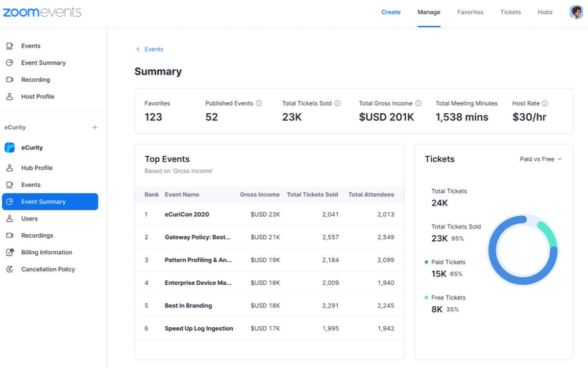Click the Cancellation Policy icon
The width and height of the screenshot is (588, 368).
9,270
